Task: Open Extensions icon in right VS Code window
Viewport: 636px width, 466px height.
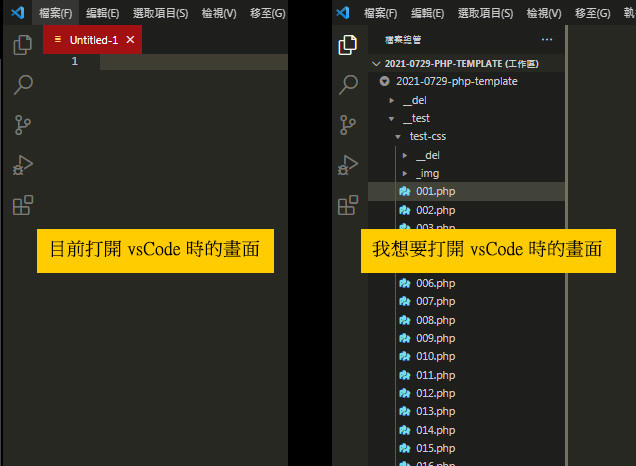Action: 348,205
